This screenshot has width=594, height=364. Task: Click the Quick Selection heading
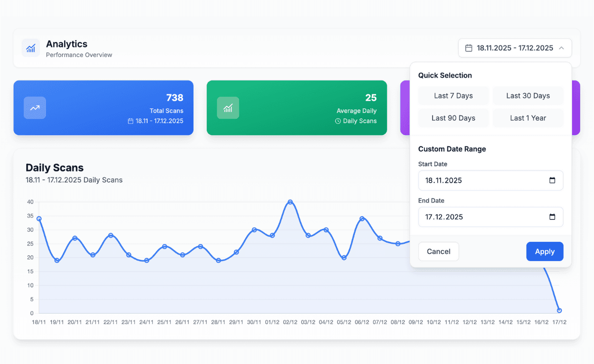coord(445,75)
